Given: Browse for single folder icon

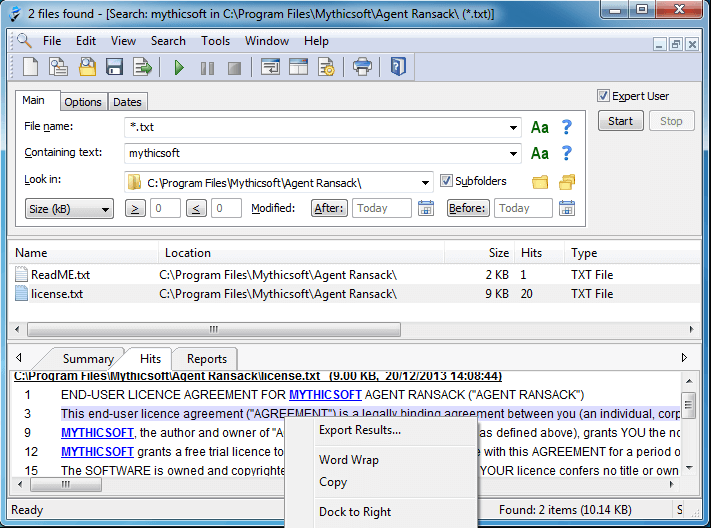Looking at the screenshot, I should (x=540, y=182).
